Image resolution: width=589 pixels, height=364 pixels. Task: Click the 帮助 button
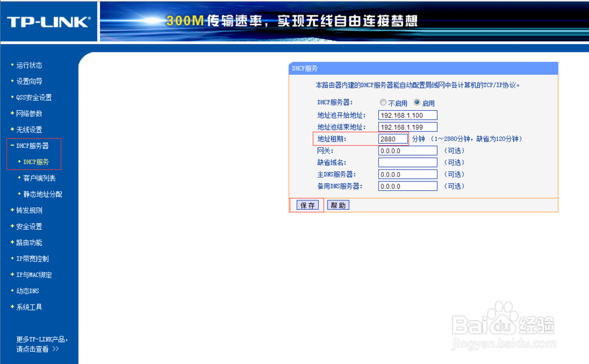click(x=338, y=204)
